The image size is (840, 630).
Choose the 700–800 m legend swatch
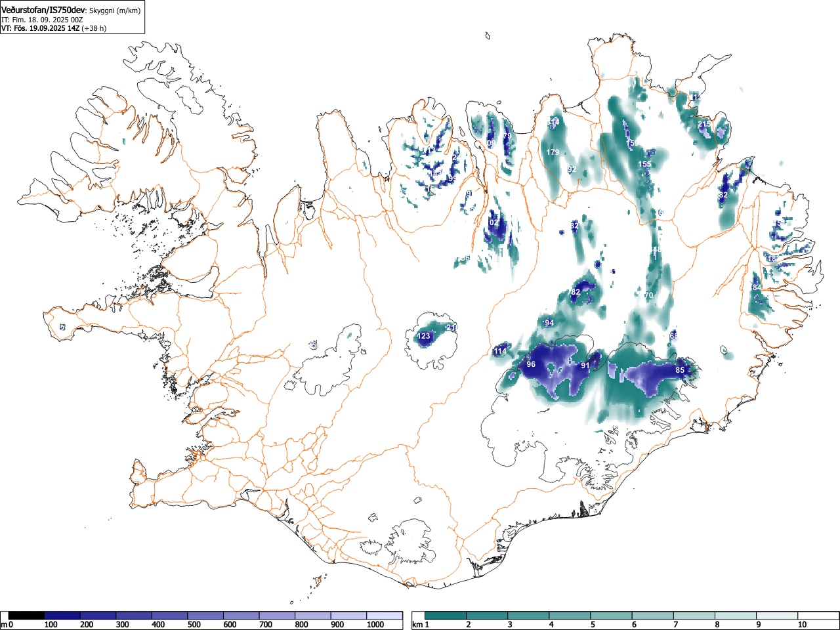(277, 616)
